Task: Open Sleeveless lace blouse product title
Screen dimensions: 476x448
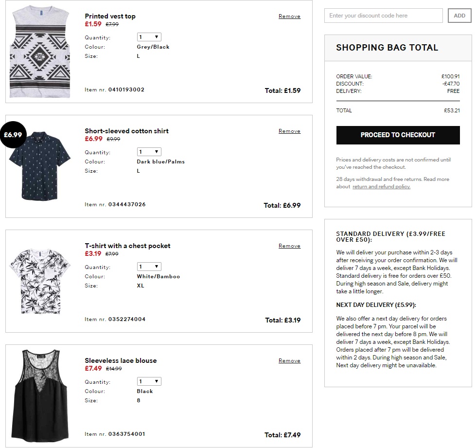Action: 121,361
